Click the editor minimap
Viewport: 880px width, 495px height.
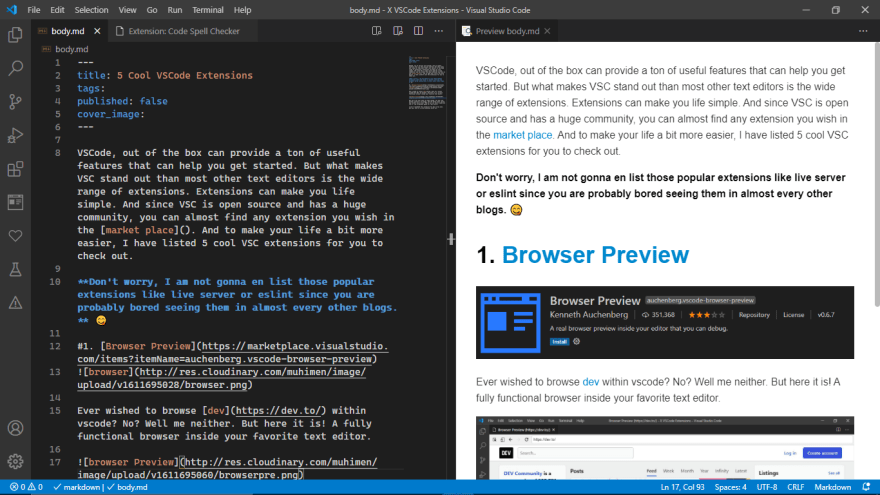(x=427, y=82)
